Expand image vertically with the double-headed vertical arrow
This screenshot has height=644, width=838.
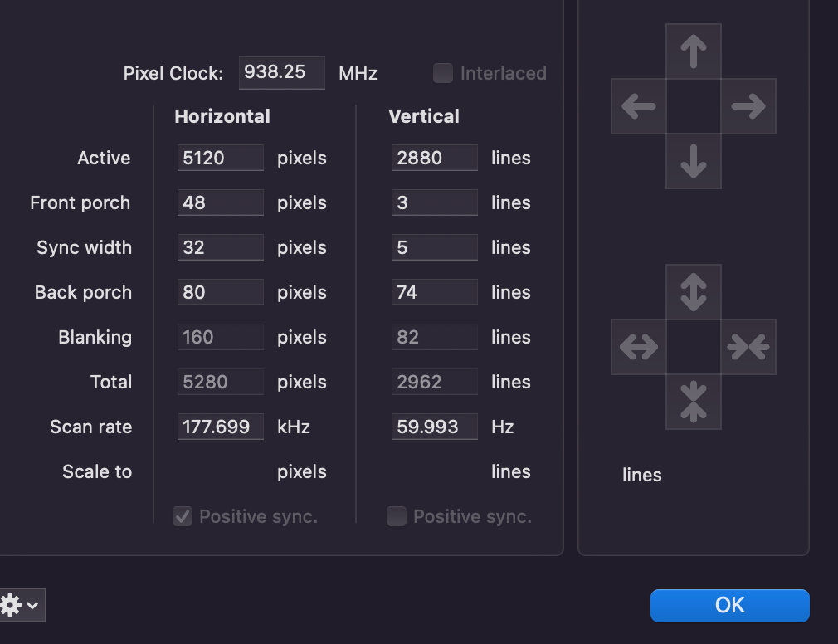pos(693,292)
